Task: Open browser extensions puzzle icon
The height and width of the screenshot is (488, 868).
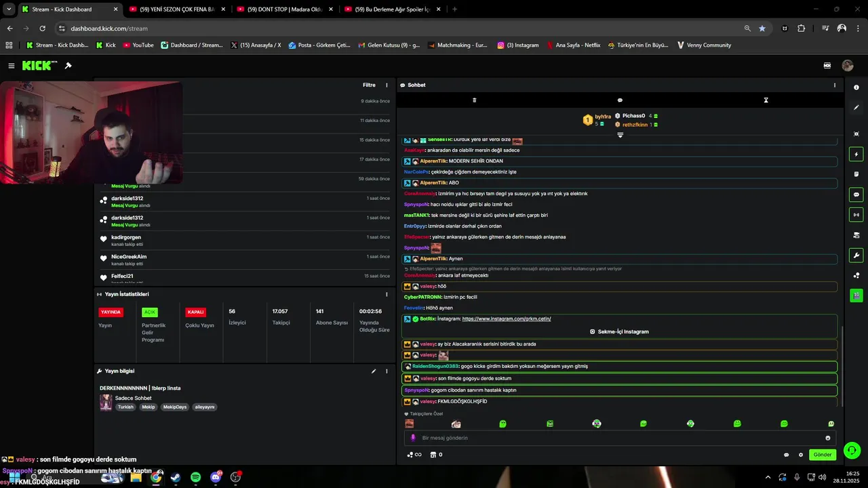Action: (802, 28)
